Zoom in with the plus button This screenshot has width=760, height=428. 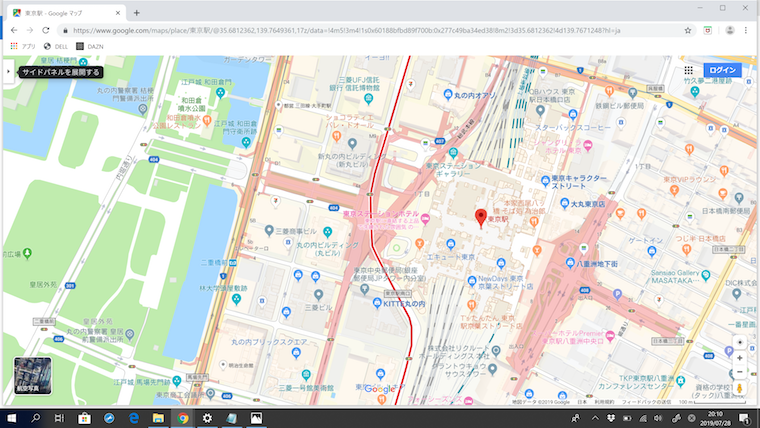tap(740, 358)
